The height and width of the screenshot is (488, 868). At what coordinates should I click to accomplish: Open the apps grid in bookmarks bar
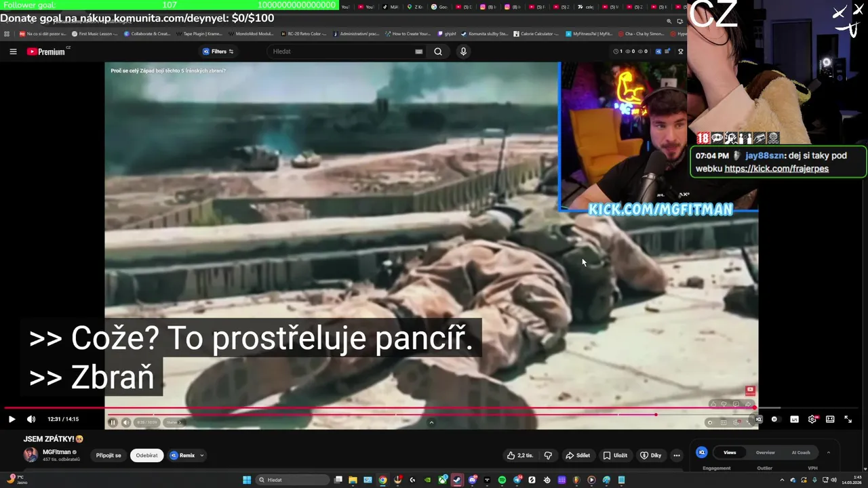coord(7,33)
